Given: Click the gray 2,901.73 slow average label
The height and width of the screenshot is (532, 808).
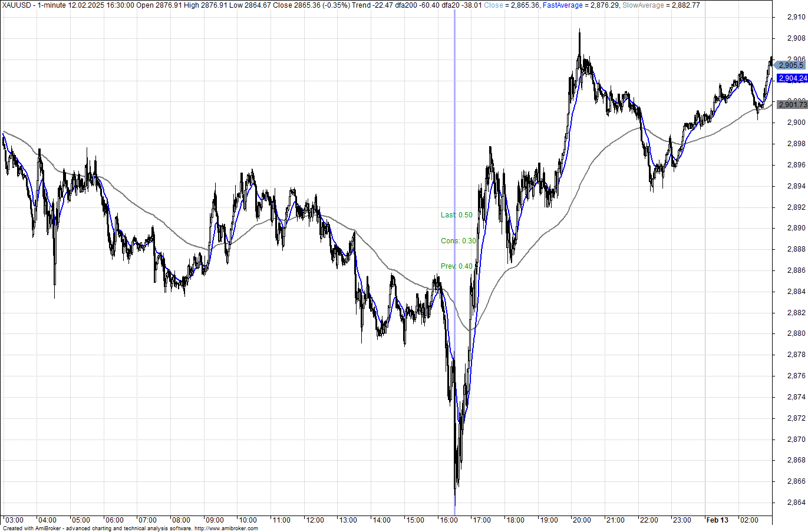Looking at the screenshot, I should tap(792, 105).
